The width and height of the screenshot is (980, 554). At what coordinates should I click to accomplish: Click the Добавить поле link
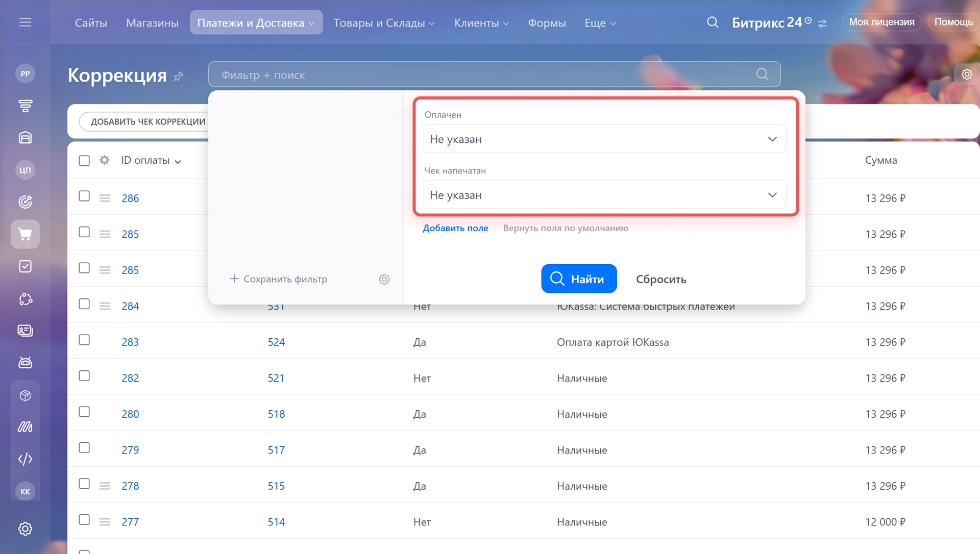tap(455, 228)
